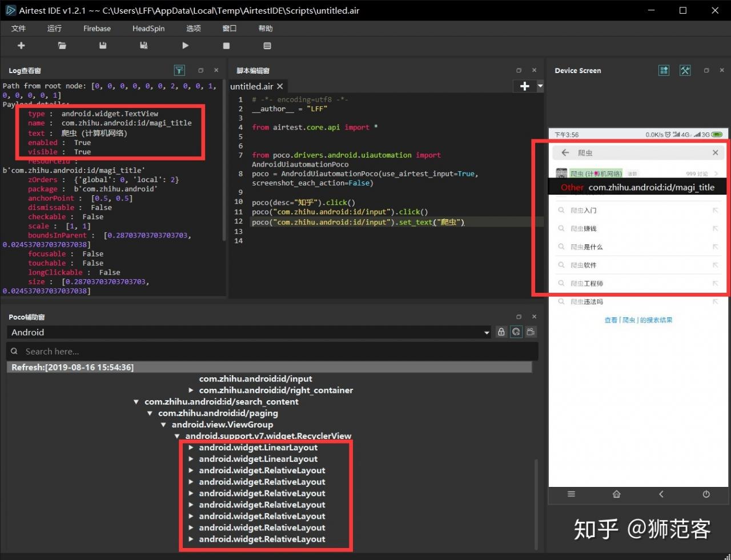The height and width of the screenshot is (560, 731).
Task: Toggle the Poco lock icon
Action: (x=501, y=332)
